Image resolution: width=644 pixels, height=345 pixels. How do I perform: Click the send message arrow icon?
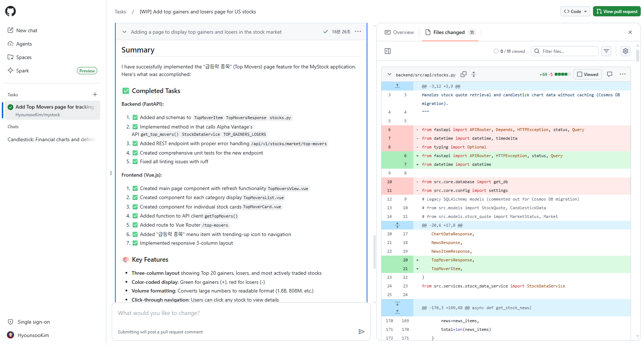point(361,332)
